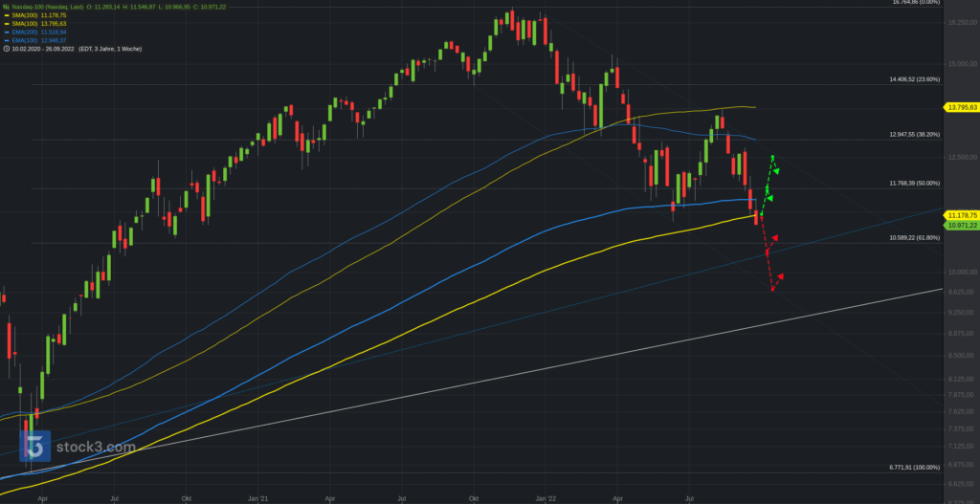This screenshot has height=504, width=980.
Task: Click the Fibonacci label 10.589,22 (61.80%)
Action: (x=914, y=237)
